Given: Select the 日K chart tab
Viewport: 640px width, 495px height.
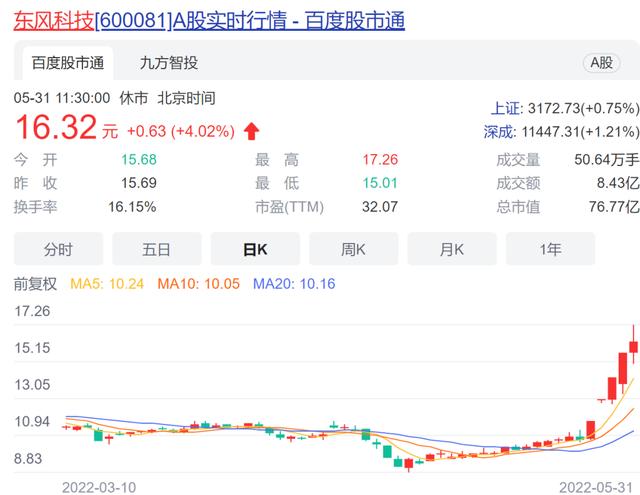Looking at the screenshot, I should pyautogui.click(x=255, y=249).
